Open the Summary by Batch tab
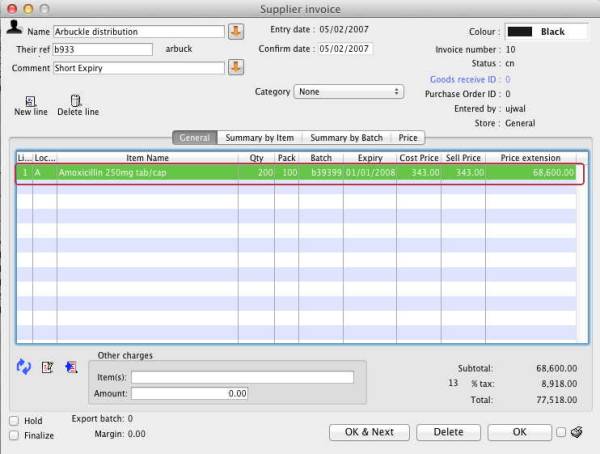The height and width of the screenshot is (454, 600). [x=347, y=137]
